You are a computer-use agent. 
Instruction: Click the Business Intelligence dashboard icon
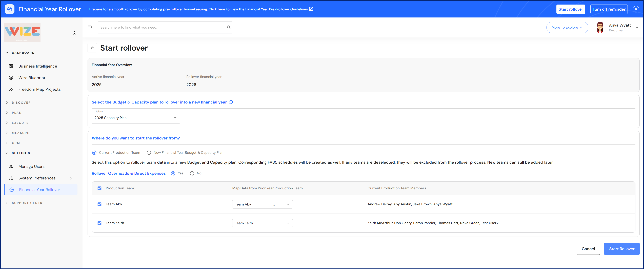tap(11, 66)
